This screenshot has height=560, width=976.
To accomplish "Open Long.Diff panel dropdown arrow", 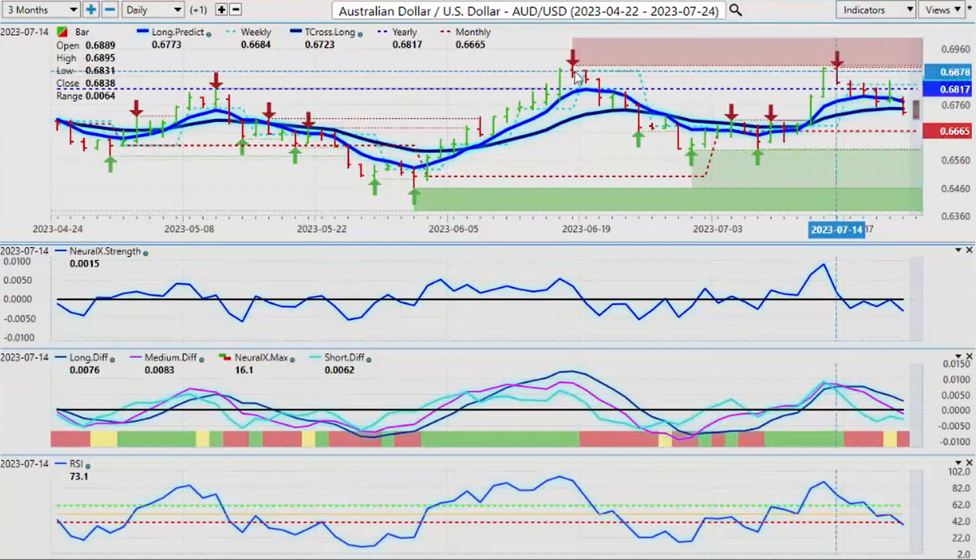I will pyautogui.click(x=958, y=357).
